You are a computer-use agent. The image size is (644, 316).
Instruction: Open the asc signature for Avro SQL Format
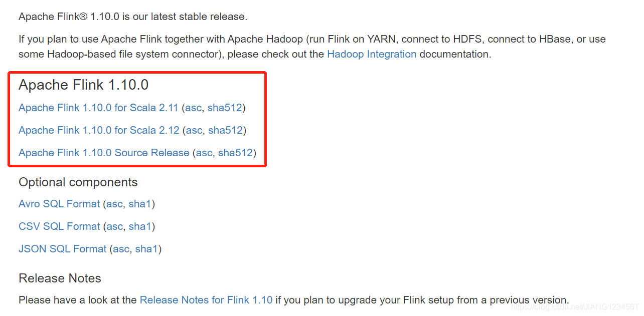(x=114, y=204)
